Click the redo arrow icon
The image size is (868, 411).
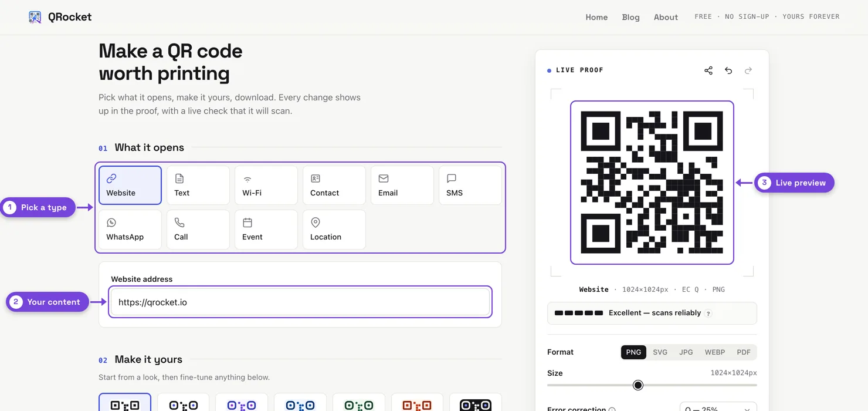click(x=748, y=70)
